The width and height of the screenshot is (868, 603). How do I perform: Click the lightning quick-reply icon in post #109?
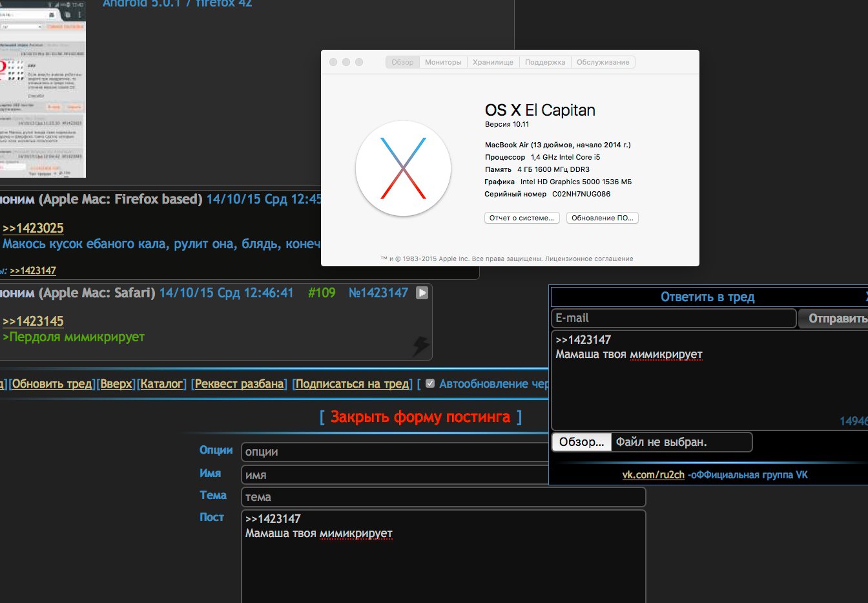point(420,346)
